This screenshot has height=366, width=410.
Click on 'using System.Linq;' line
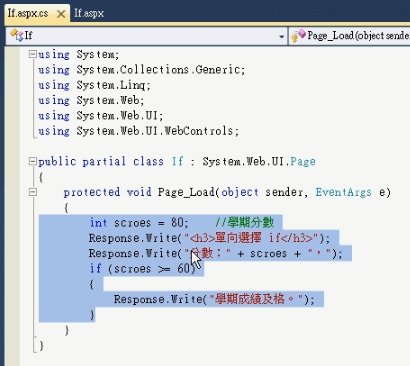[94, 85]
